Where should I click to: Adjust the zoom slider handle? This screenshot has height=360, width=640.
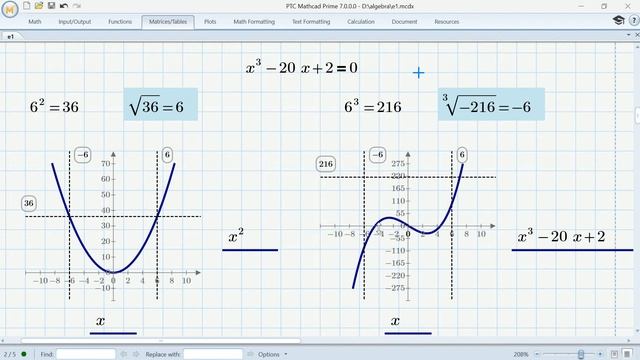(581, 354)
